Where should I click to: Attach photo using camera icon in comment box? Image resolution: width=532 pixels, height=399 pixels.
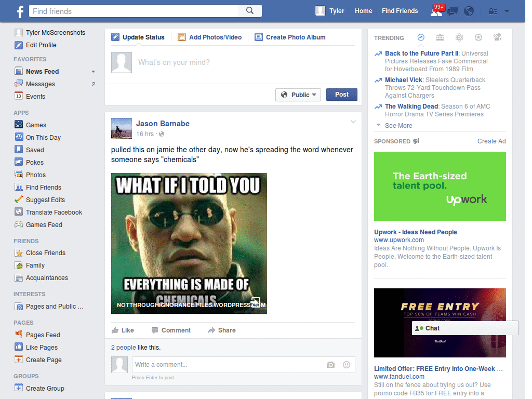pyautogui.click(x=330, y=365)
